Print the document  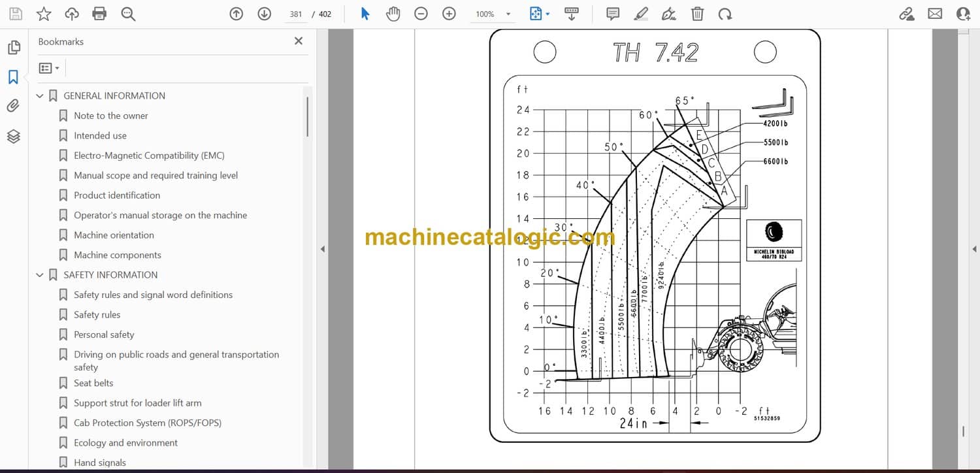coord(99,14)
